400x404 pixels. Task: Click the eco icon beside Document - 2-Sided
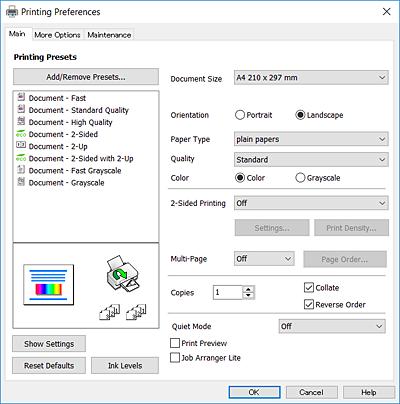click(21, 134)
